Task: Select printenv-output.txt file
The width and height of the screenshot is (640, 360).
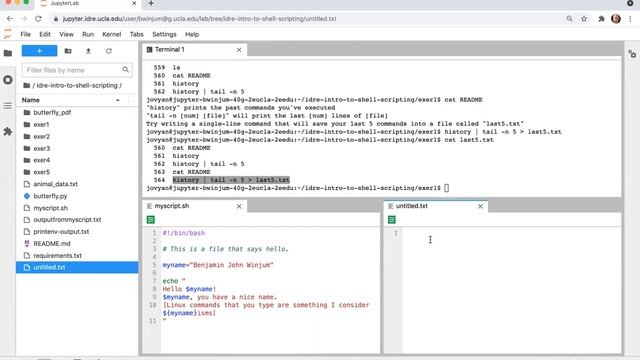Action: pos(77,231)
